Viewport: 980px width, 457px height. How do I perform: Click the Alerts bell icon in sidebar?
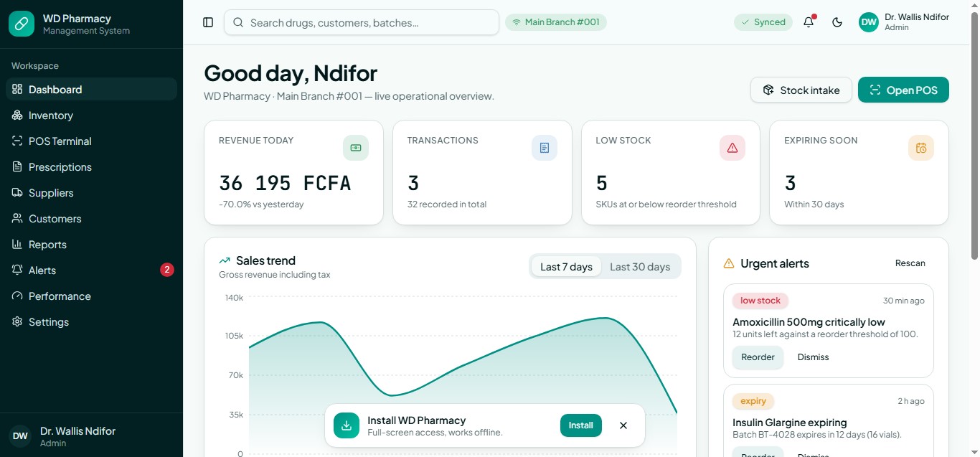[x=17, y=270]
